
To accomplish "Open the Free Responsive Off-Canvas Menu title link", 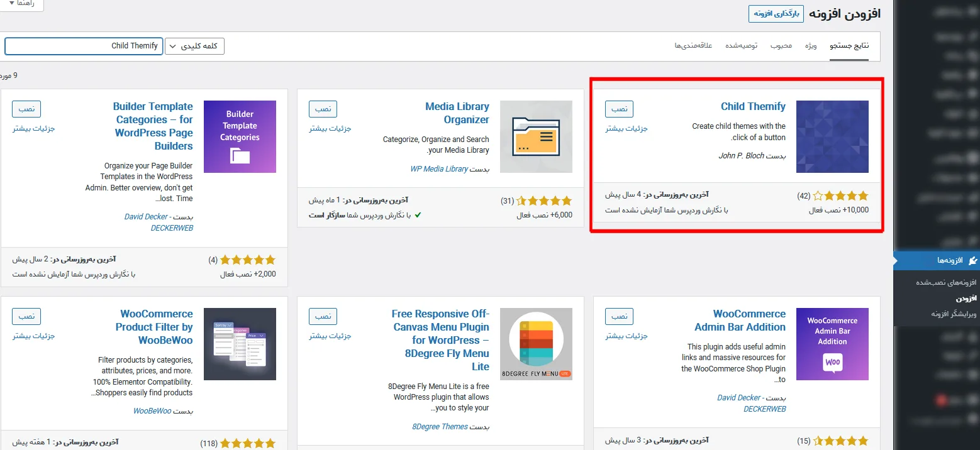I will tap(440, 340).
